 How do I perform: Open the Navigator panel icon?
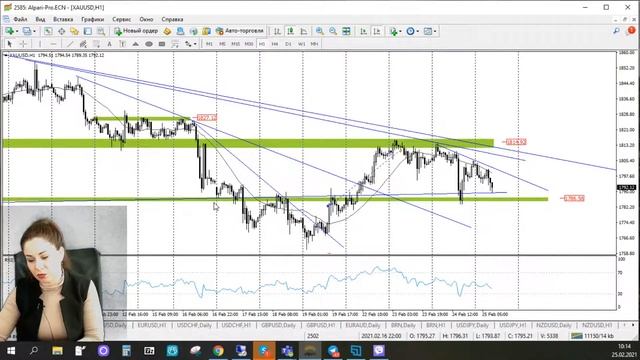point(74,31)
